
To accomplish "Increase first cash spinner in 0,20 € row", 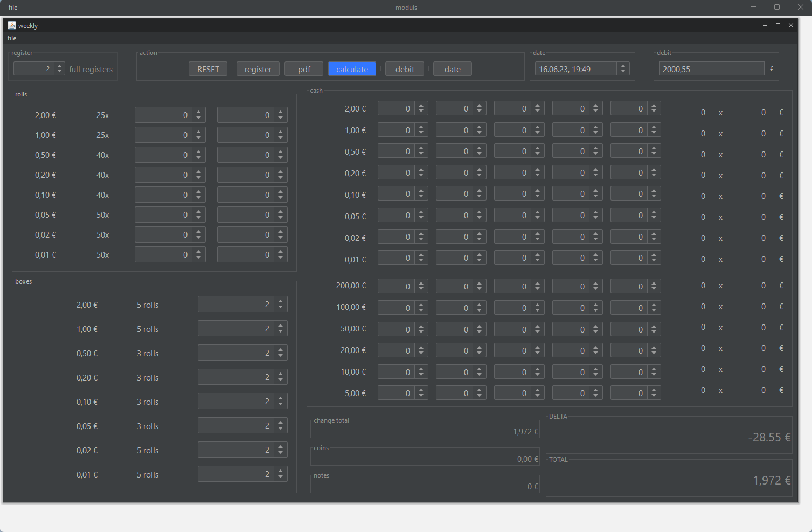I will pyautogui.click(x=421, y=170).
